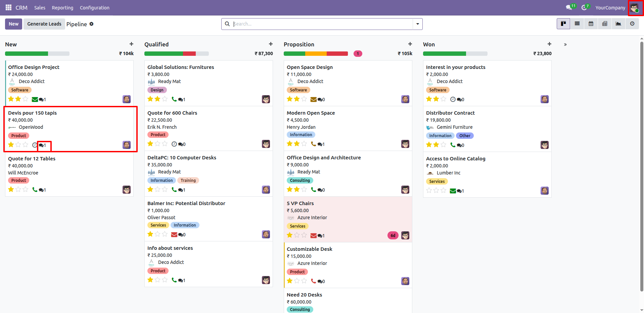Set second priority star on 5 VP Chairs
The width and height of the screenshot is (644, 313).
(297, 235)
